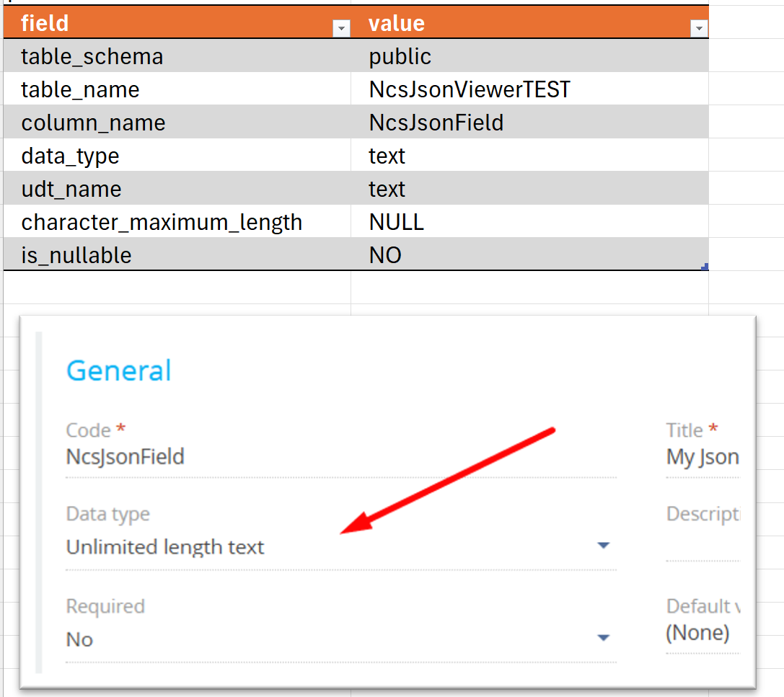Click the 'Data type' field label
This screenshot has width=784, height=697.
[108, 514]
